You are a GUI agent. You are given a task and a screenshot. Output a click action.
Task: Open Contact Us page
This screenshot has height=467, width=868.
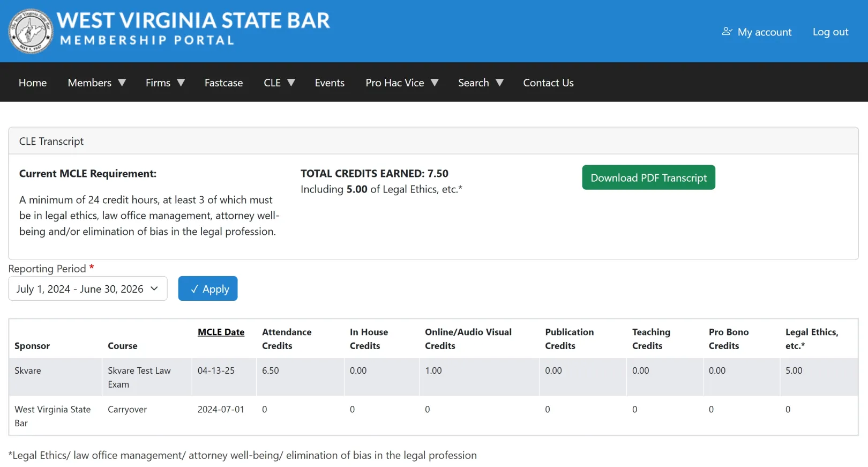(548, 83)
